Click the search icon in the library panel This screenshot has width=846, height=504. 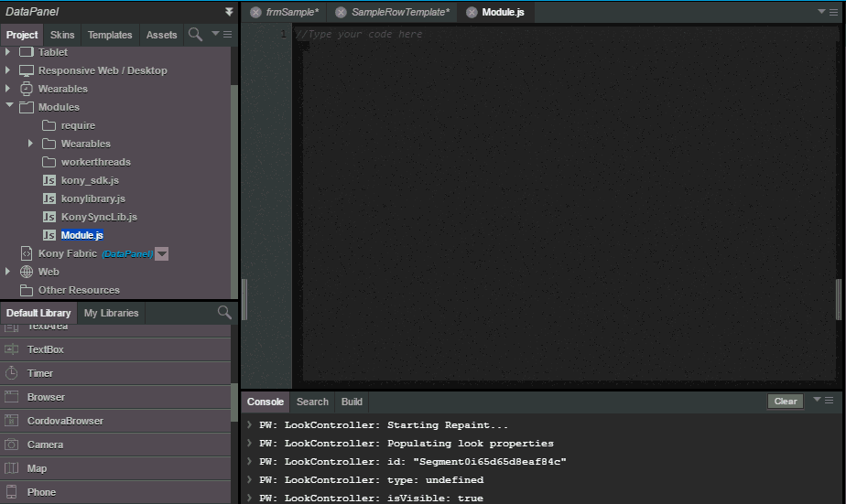pyautogui.click(x=224, y=313)
